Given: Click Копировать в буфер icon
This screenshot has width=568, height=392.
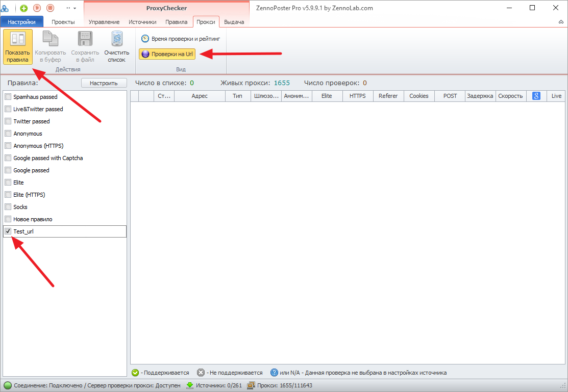Looking at the screenshot, I should pyautogui.click(x=51, y=39).
